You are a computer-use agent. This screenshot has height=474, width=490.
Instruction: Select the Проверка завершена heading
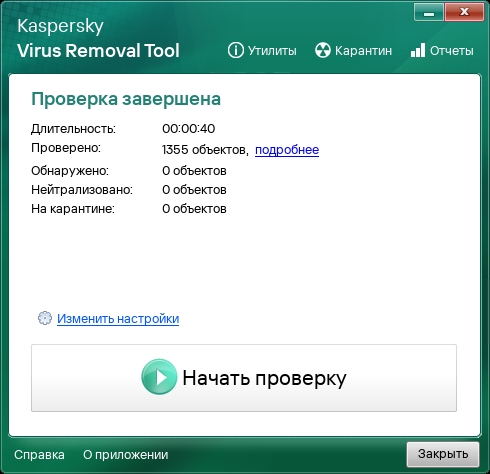(x=126, y=99)
